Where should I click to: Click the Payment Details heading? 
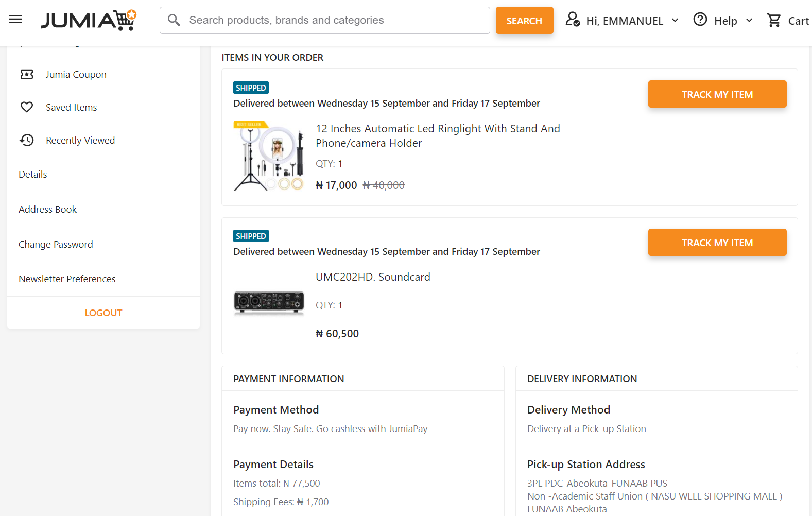(x=273, y=465)
